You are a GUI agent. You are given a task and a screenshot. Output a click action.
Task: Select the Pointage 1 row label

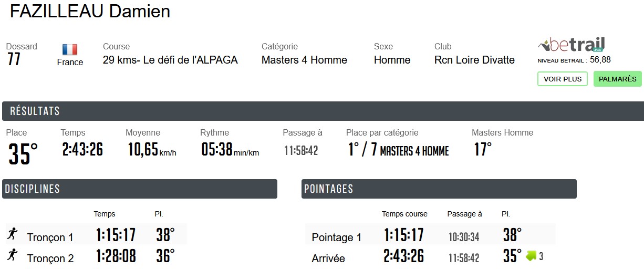click(337, 237)
